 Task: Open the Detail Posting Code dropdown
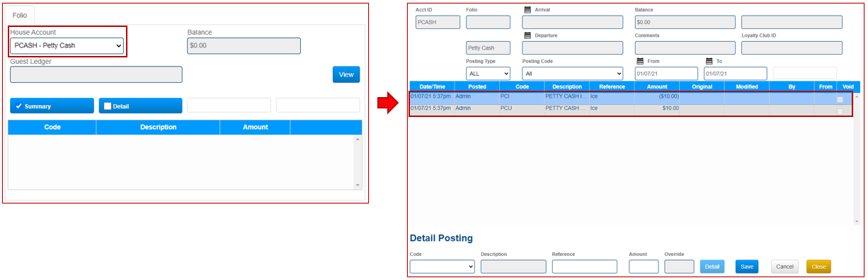442,267
